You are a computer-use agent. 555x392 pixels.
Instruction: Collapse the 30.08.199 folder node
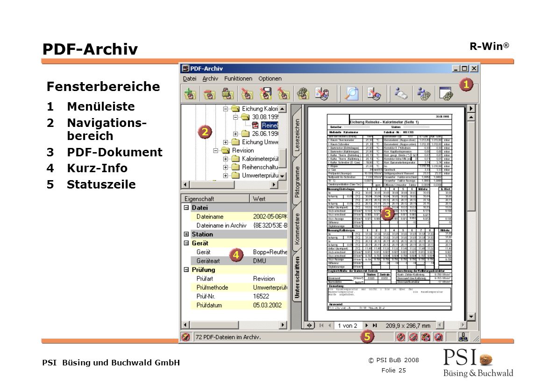pos(235,117)
